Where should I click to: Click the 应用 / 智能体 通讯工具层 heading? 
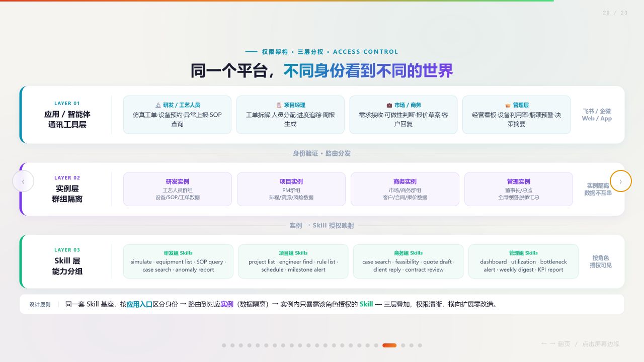point(67,119)
